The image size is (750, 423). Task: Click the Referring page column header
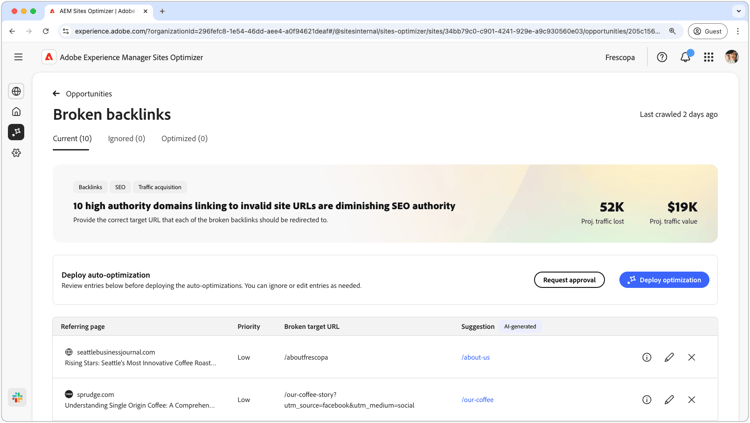(x=83, y=327)
